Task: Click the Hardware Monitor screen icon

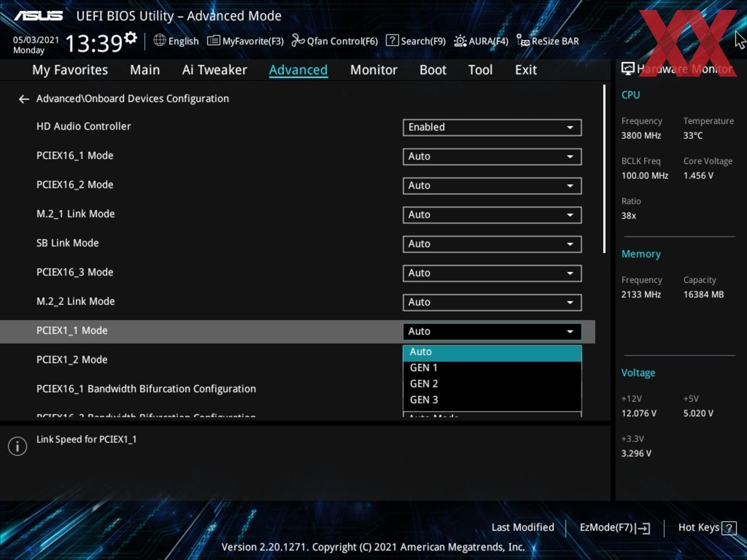Action: pos(628,69)
